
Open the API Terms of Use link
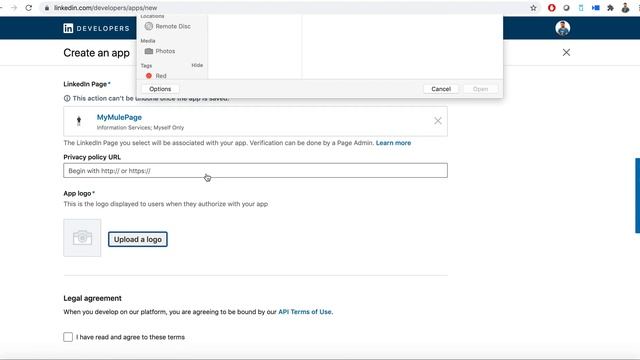click(305, 312)
